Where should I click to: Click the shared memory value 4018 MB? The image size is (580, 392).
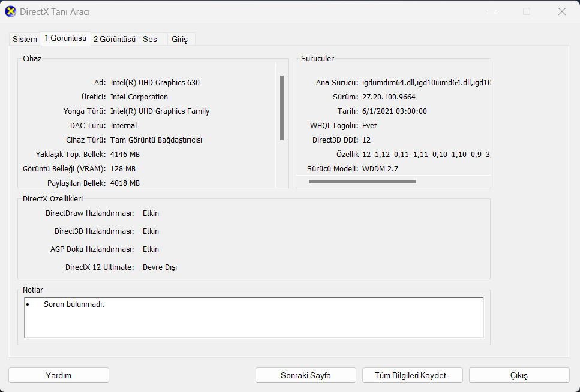(125, 183)
